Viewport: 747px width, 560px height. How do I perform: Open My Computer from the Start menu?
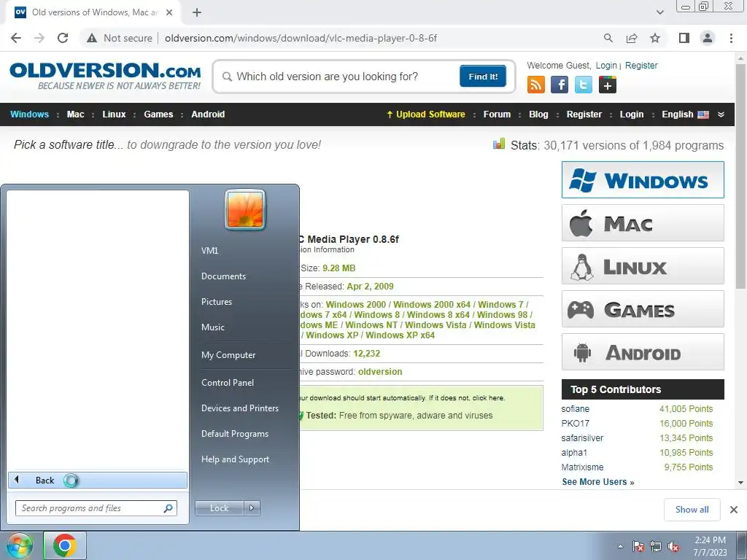tap(228, 355)
